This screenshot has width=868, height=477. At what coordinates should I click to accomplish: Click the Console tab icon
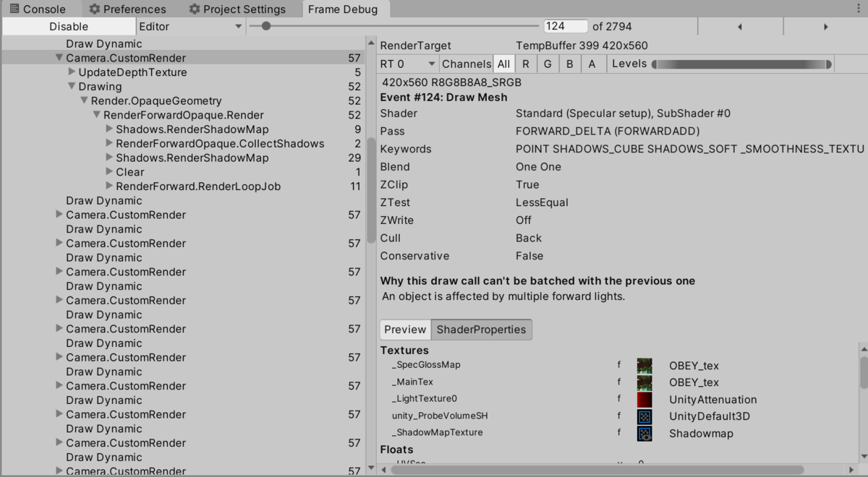pos(14,9)
